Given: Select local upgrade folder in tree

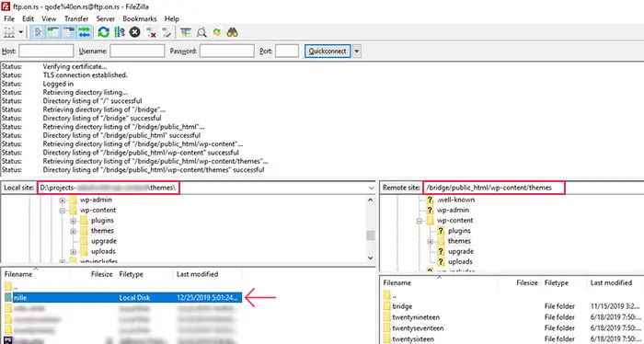Looking at the screenshot, I should tap(103, 241).
